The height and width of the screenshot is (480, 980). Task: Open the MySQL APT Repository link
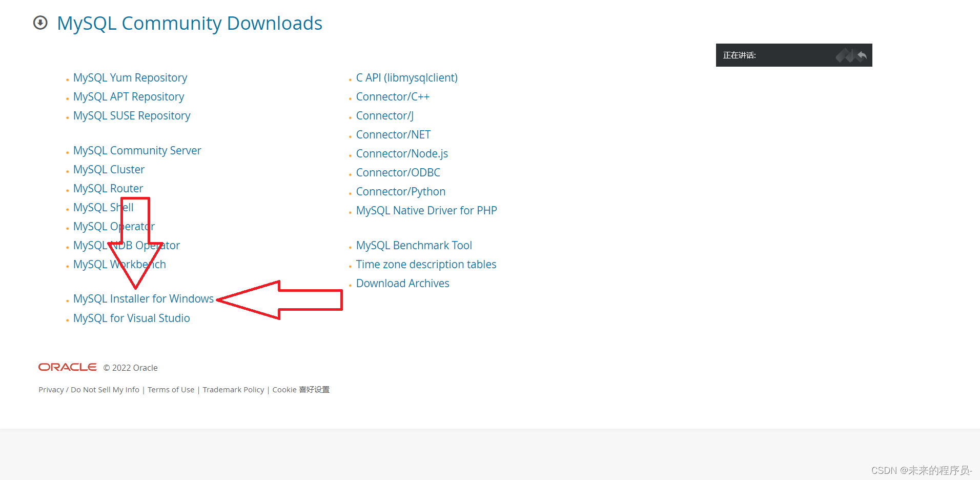pyautogui.click(x=129, y=96)
